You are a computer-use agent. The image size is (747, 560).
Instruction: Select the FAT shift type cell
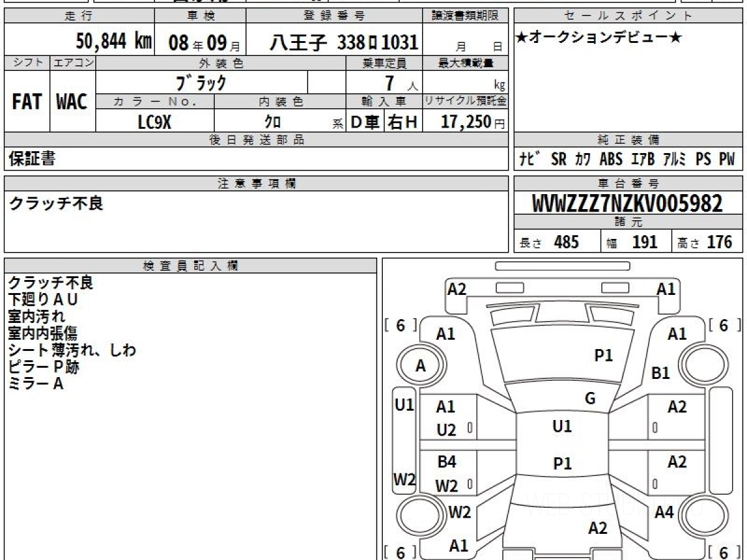[x=26, y=102]
